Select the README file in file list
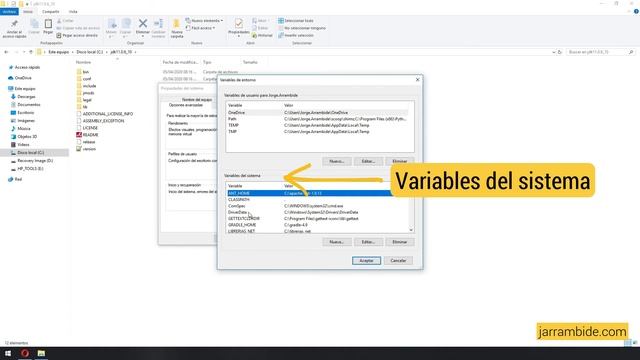The height and width of the screenshot is (360, 640). (90, 135)
